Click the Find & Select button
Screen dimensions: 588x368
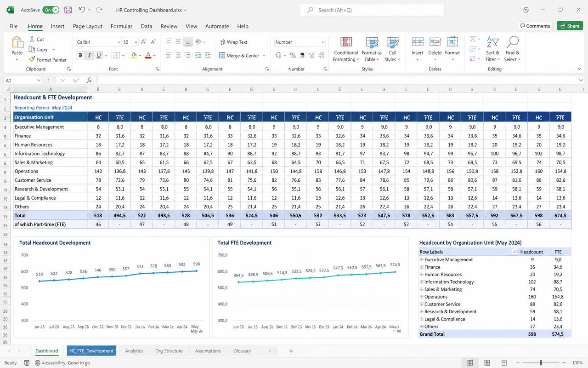click(x=512, y=49)
